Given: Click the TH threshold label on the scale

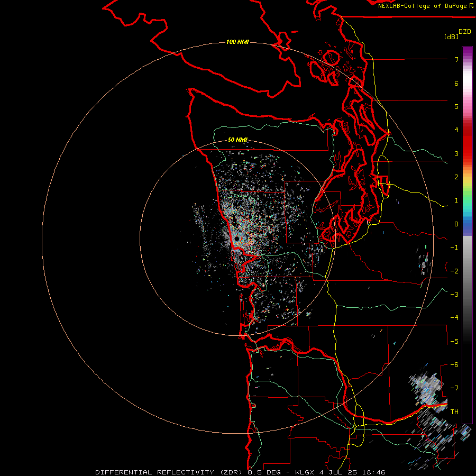Looking at the screenshot, I should pyautogui.click(x=454, y=412).
